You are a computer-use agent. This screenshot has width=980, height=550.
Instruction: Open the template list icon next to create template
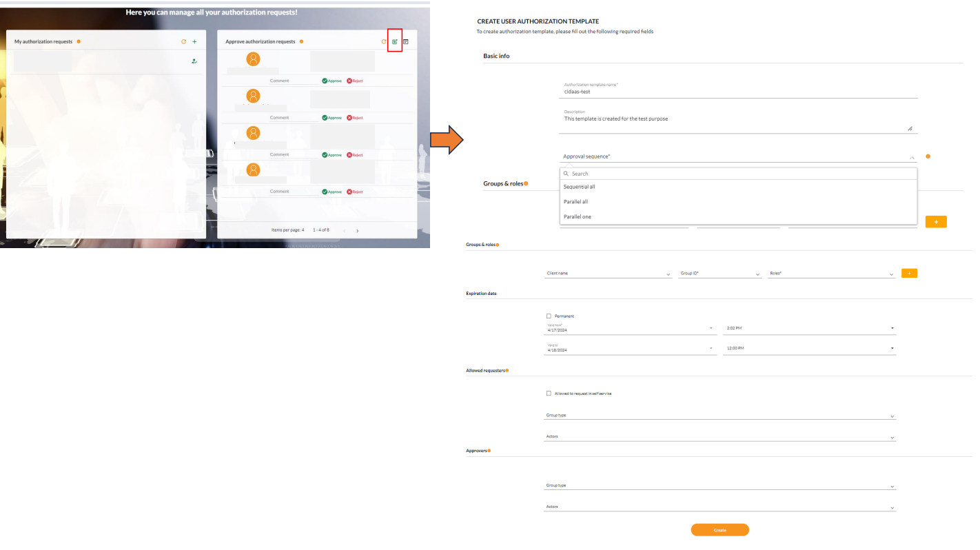click(x=405, y=41)
